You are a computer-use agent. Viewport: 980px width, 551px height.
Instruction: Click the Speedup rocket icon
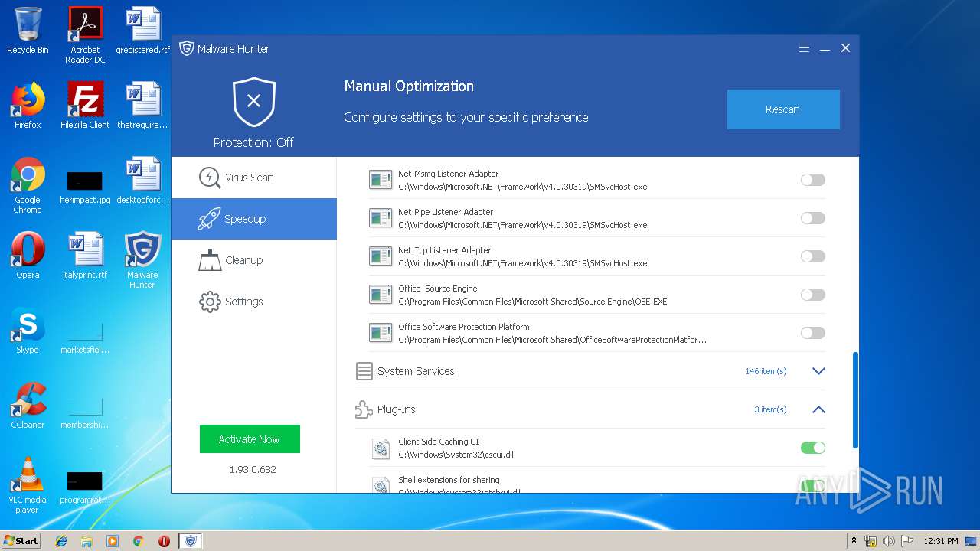click(x=209, y=219)
